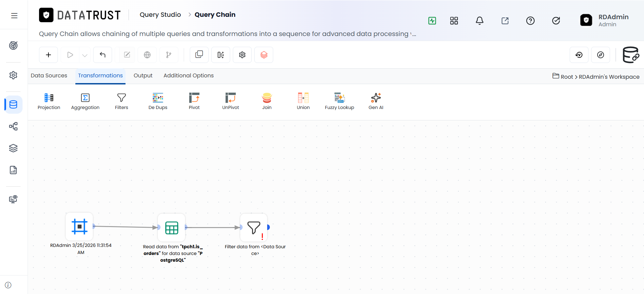Open the Additional Options tab
Screen dimensions: 644x294
click(x=188, y=75)
